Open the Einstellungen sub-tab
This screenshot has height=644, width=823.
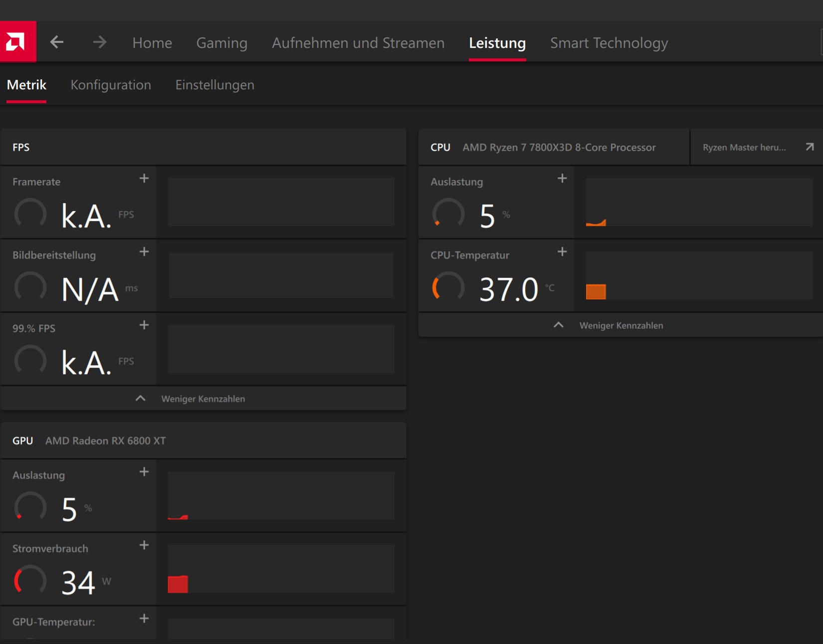pyautogui.click(x=215, y=85)
